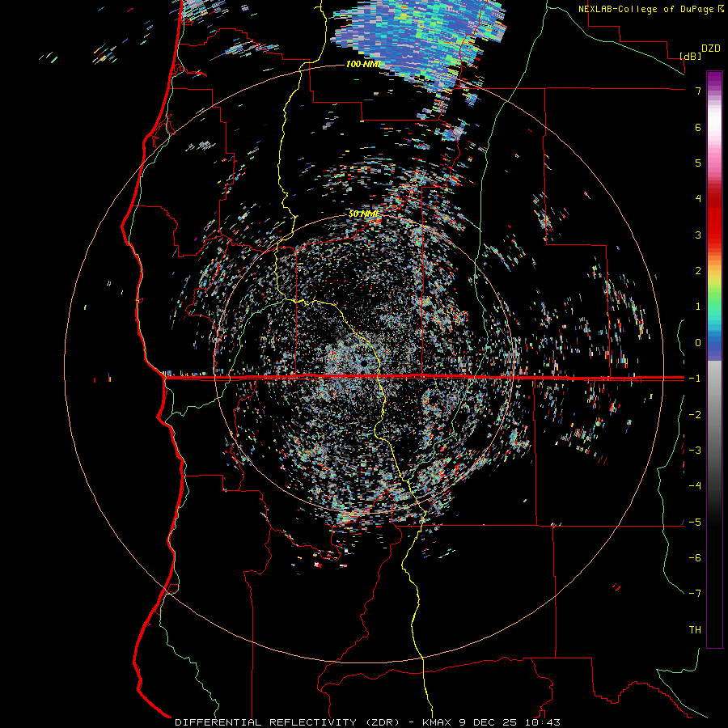This screenshot has width=728, height=728.
Task: Click the 1 value on the scale
Action: pyautogui.click(x=698, y=307)
